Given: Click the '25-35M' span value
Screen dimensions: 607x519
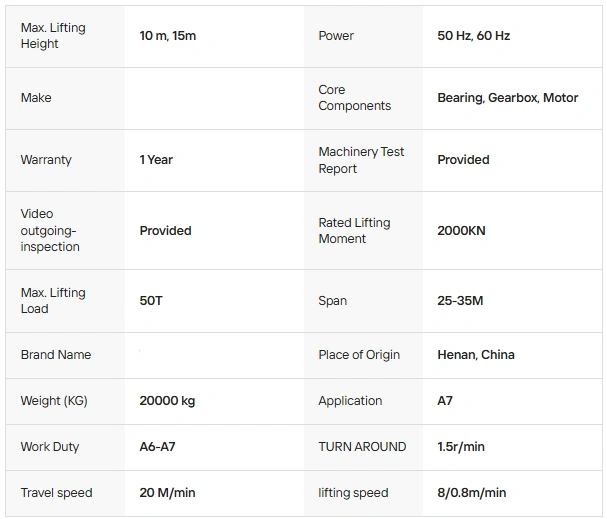Looking at the screenshot, I should pos(460,301).
